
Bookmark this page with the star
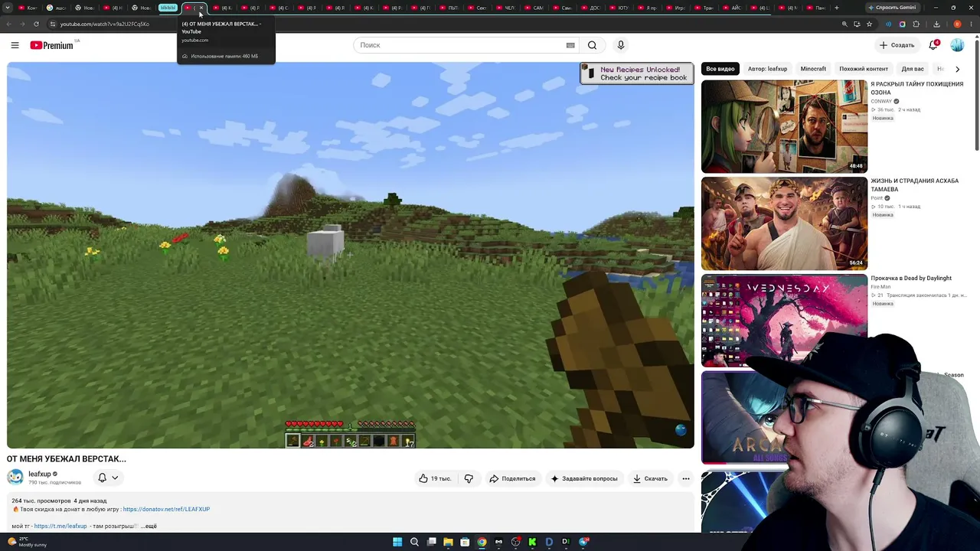869,24
